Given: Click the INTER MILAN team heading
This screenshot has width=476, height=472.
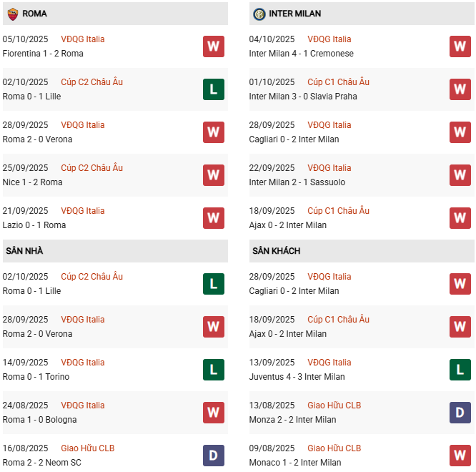Looking at the screenshot, I should coord(296,14).
